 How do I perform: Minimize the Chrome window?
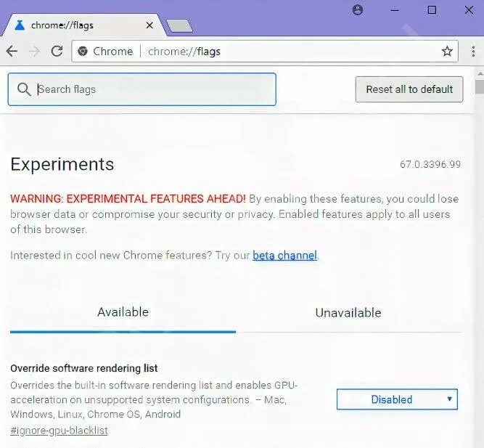click(x=395, y=10)
